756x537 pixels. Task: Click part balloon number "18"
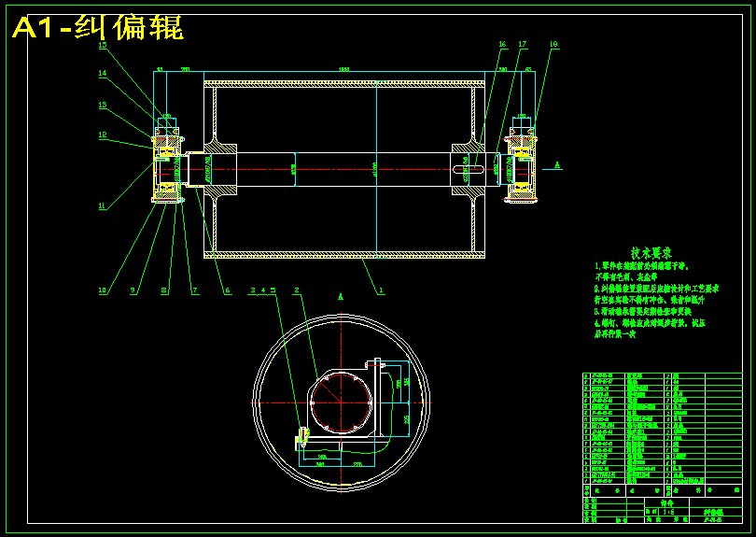point(553,44)
